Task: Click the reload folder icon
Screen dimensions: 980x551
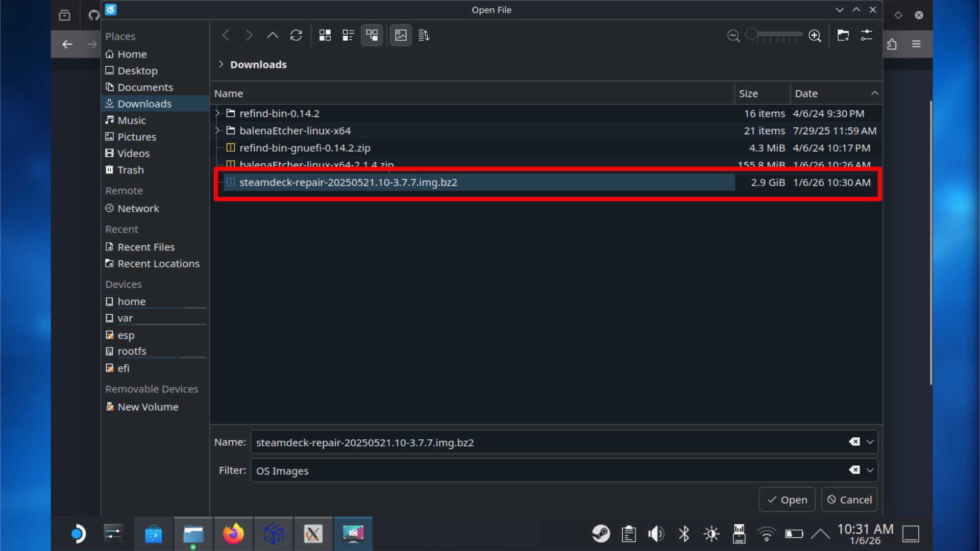Action: (x=296, y=35)
